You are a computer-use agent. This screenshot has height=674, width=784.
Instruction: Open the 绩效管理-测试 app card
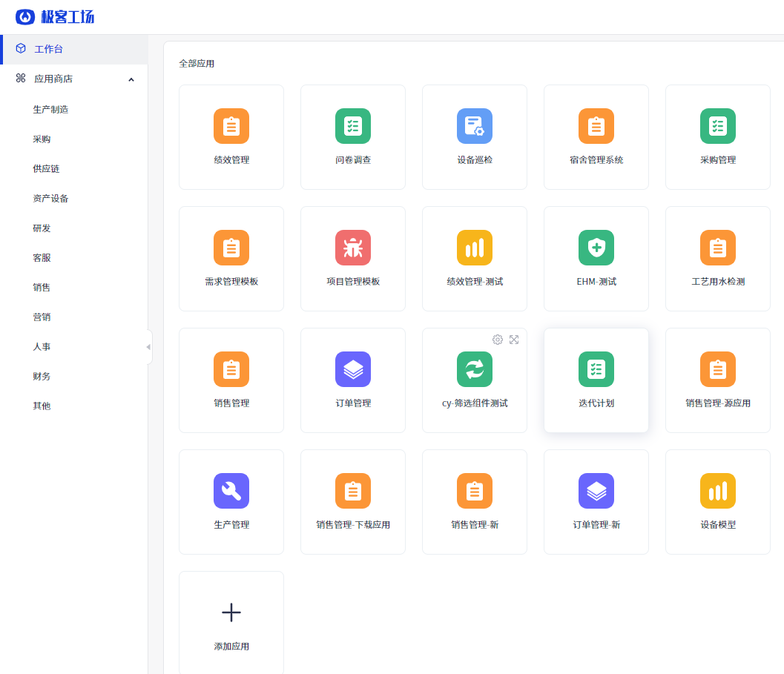pyautogui.click(x=475, y=258)
